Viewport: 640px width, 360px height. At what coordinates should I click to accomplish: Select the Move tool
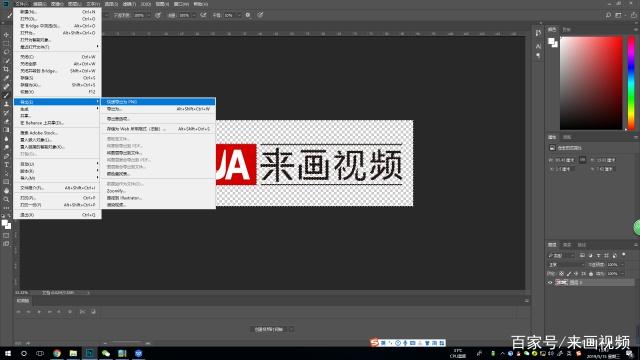pos(6,35)
